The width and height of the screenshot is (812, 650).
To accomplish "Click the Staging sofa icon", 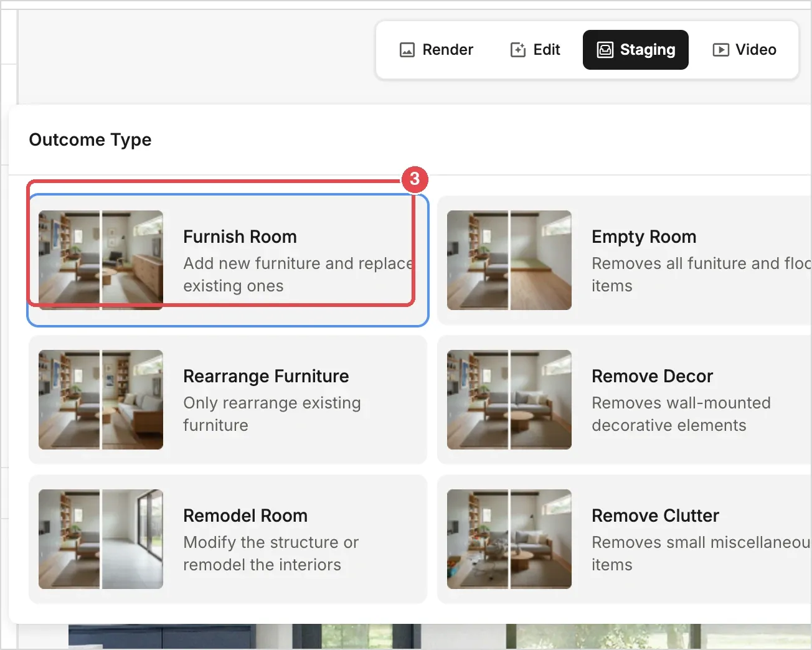I will tap(605, 50).
